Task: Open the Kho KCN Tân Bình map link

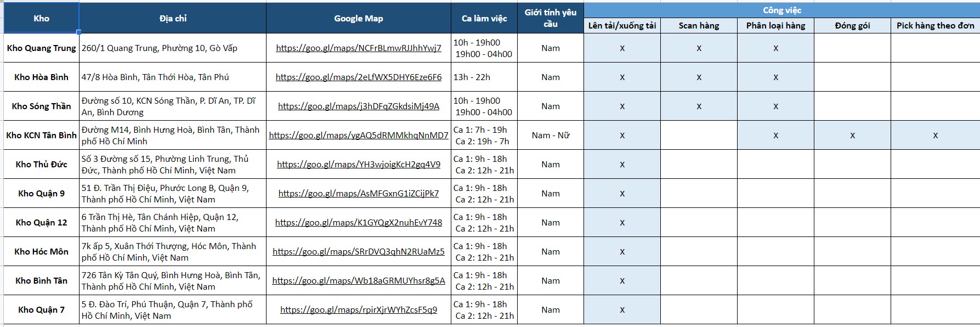Action: [x=359, y=136]
